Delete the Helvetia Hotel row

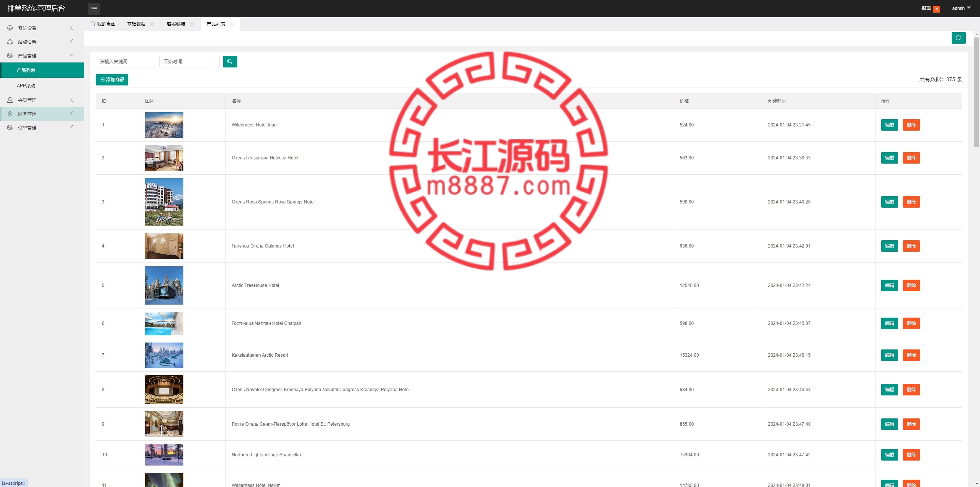click(911, 158)
